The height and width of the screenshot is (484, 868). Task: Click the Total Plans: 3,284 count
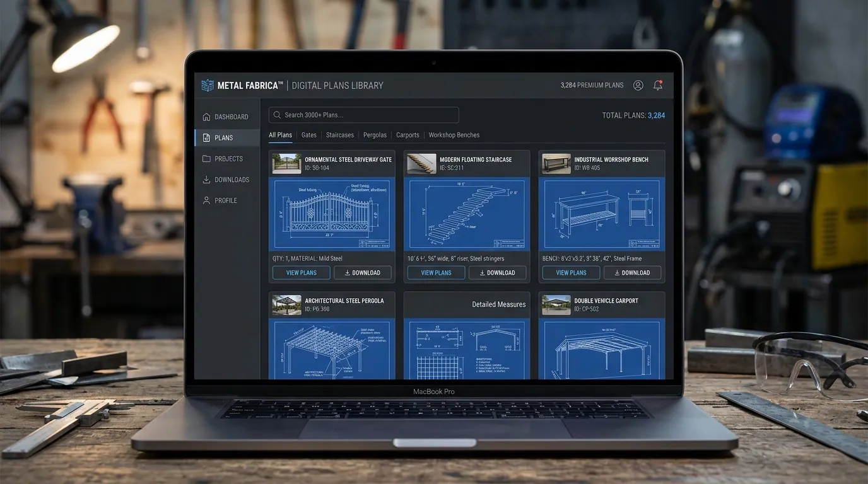tap(633, 115)
